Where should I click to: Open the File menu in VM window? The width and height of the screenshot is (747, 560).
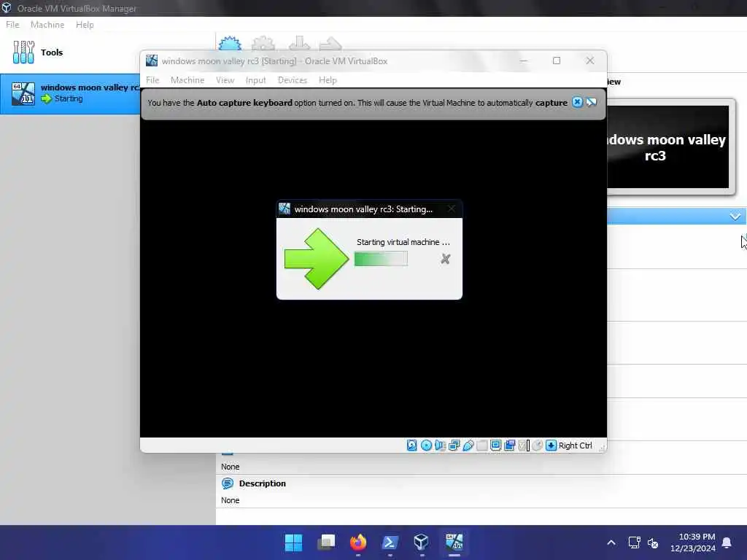152,80
